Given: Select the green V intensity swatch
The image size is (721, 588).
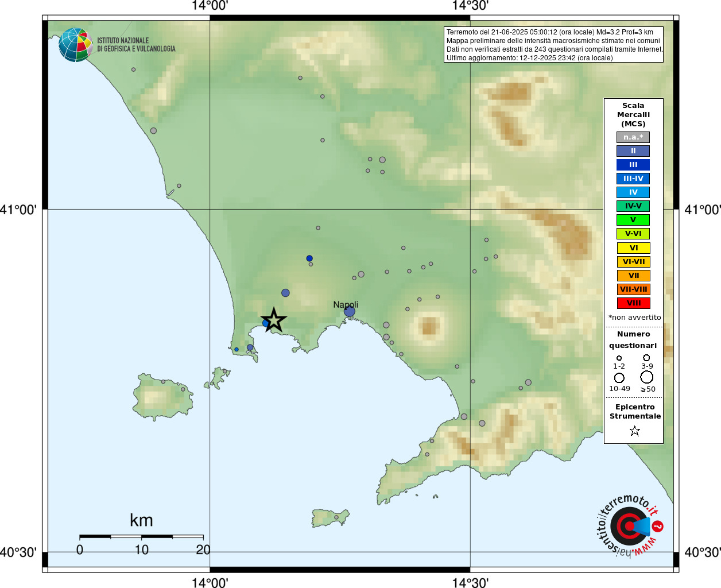Looking at the screenshot, I should [x=633, y=220].
